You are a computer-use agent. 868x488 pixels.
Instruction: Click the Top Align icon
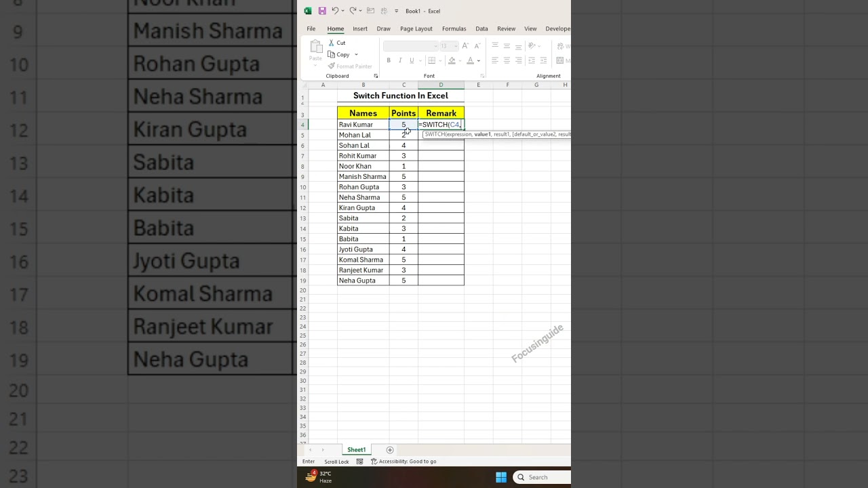(x=495, y=45)
